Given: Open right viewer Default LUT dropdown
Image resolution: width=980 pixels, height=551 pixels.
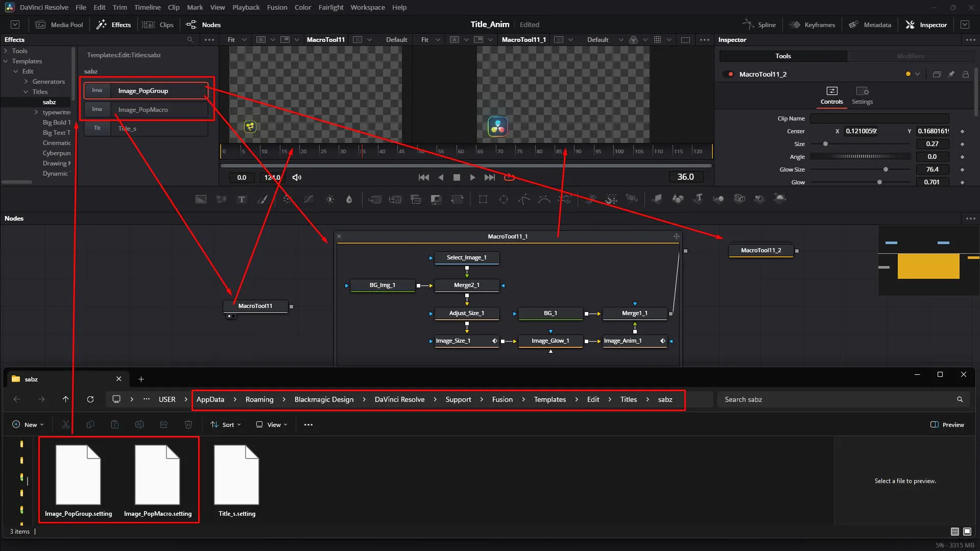Looking at the screenshot, I should (x=605, y=40).
